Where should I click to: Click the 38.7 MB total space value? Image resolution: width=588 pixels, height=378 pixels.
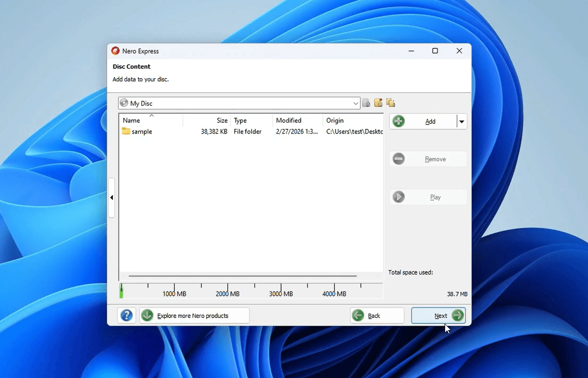coord(457,294)
